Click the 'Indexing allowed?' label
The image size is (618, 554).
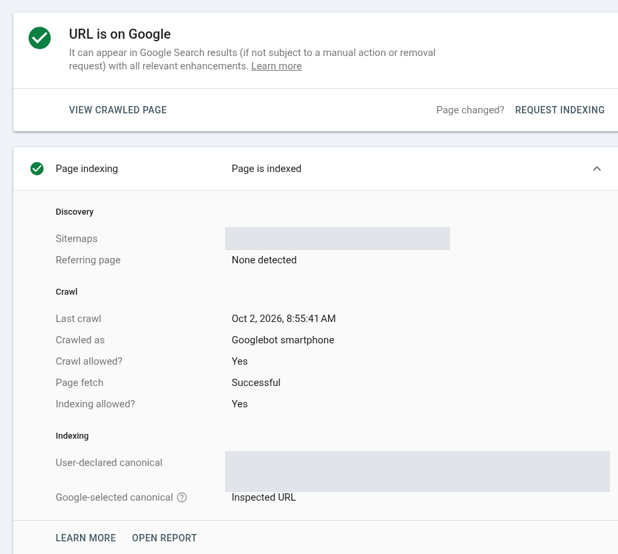click(x=95, y=404)
